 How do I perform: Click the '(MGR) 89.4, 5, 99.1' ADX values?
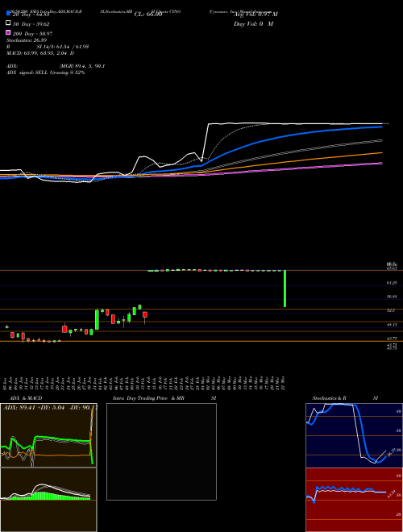click(x=81, y=66)
